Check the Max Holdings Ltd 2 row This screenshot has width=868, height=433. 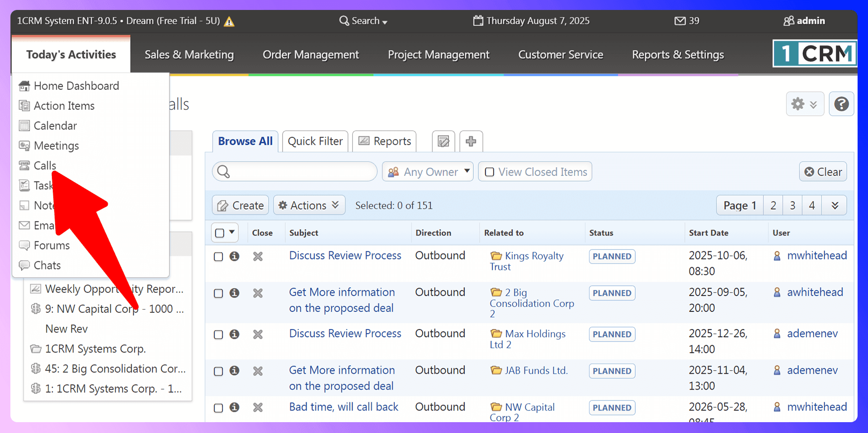pyautogui.click(x=218, y=334)
